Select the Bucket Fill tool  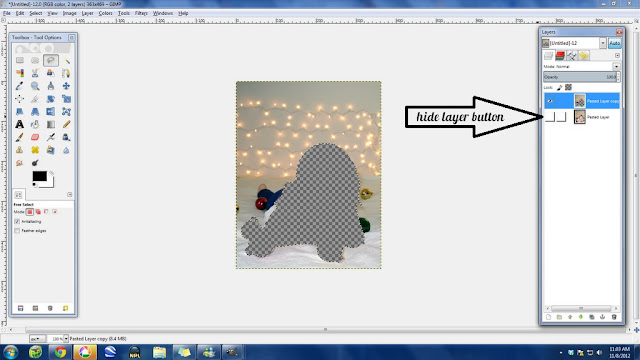[x=35, y=124]
